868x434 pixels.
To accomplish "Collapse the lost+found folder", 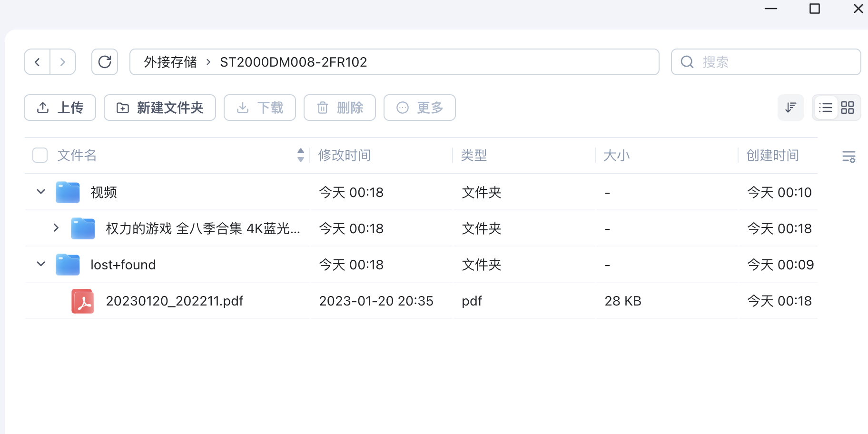I will pyautogui.click(x=41, y=264).
